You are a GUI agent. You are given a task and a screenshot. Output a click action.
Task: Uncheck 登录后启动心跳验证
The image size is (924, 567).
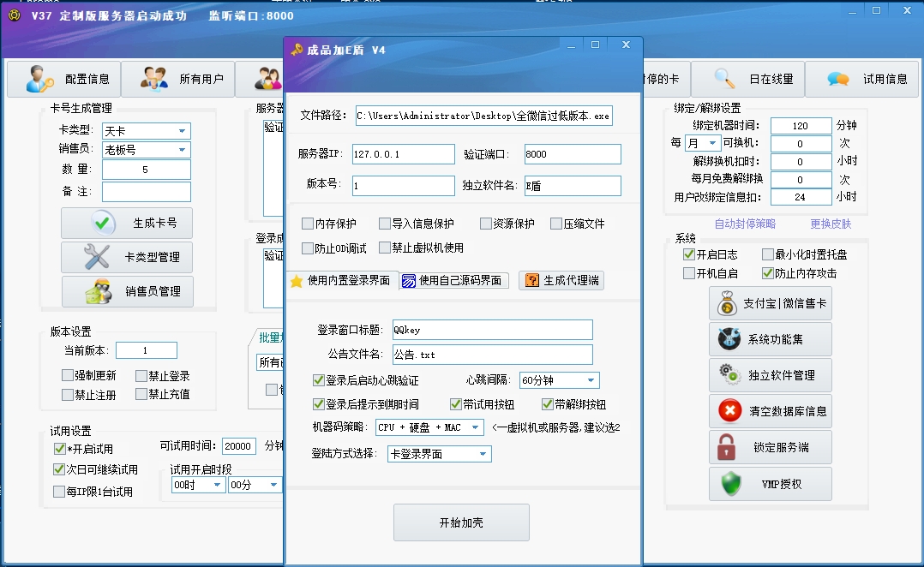tap(319, 380)
